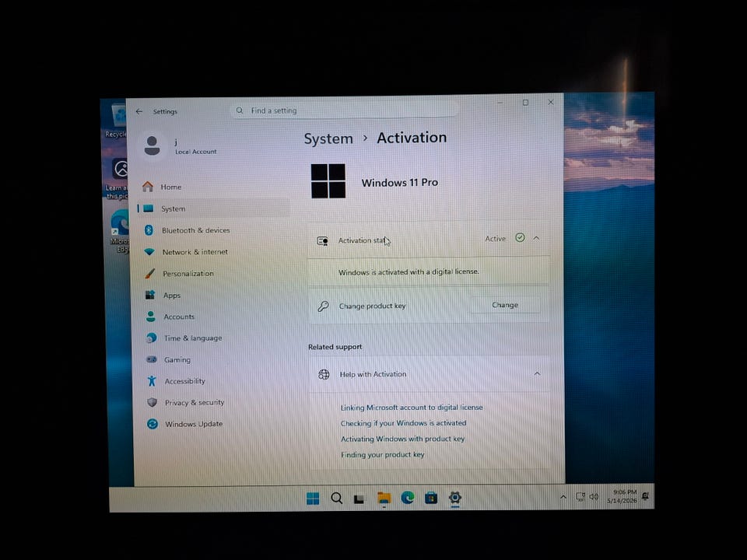747x560 pixels.
Task: Click the Windows logo beside Windows 11 Pro
Action: (x=328, y=181)
